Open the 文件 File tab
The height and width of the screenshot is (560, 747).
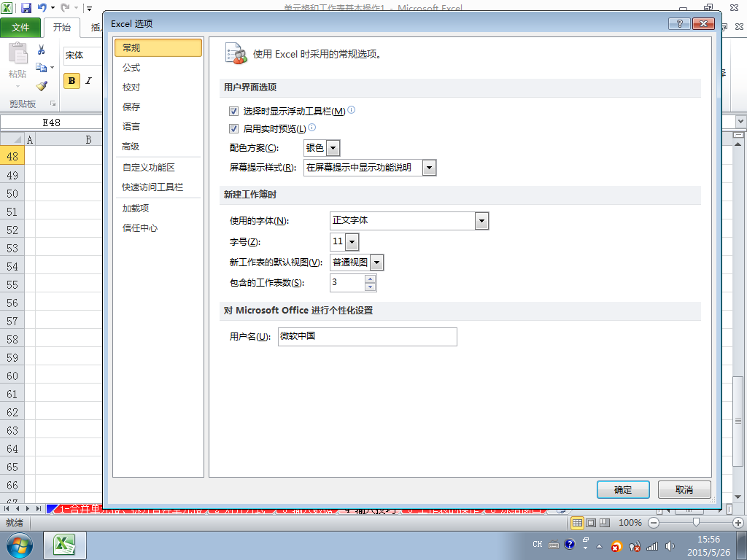click(x=20, y=28)
